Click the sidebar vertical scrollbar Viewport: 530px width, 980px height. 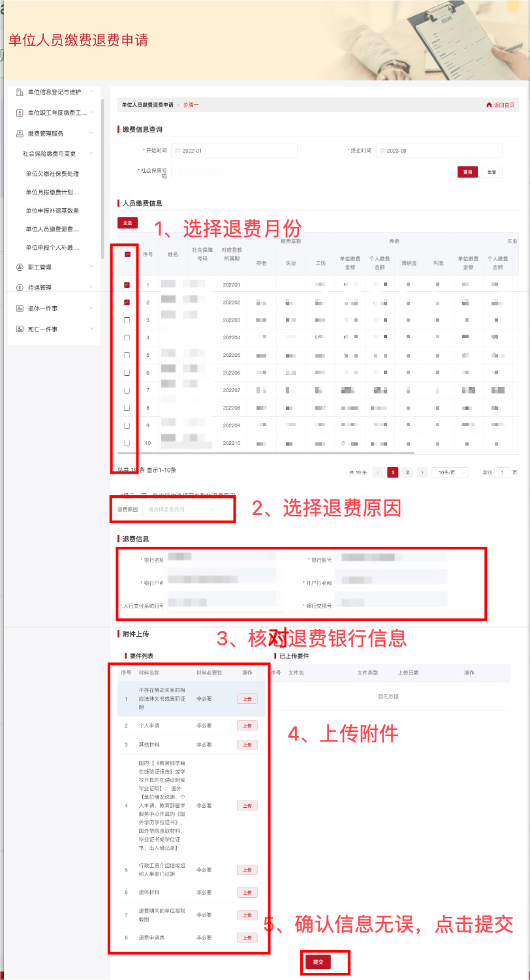click(x=102, y=179)
